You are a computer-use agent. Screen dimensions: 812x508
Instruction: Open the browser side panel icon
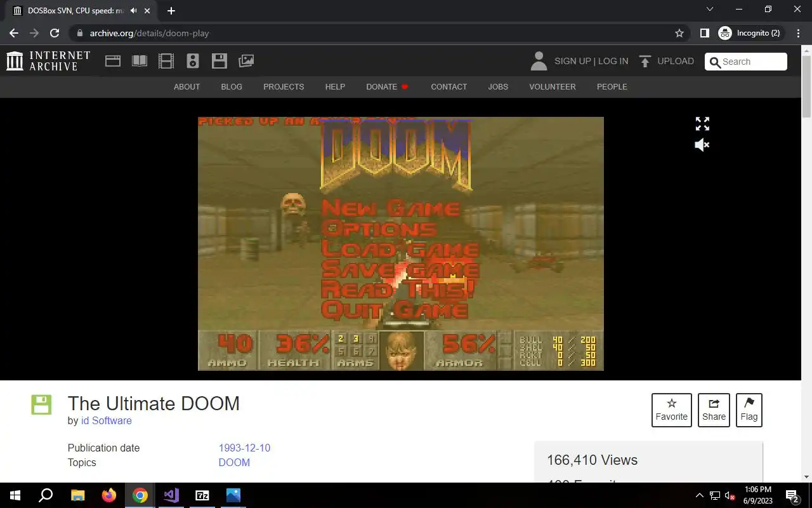(704, 33)
